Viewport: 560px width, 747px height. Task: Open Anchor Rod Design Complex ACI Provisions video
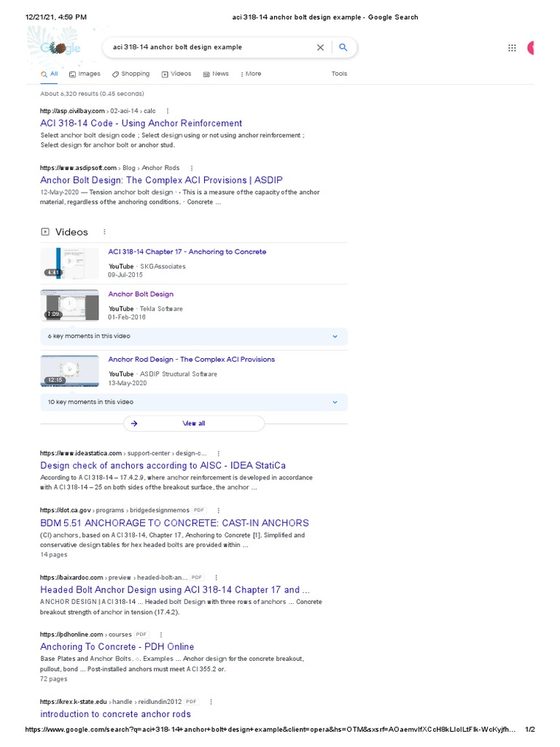[192, 359]
